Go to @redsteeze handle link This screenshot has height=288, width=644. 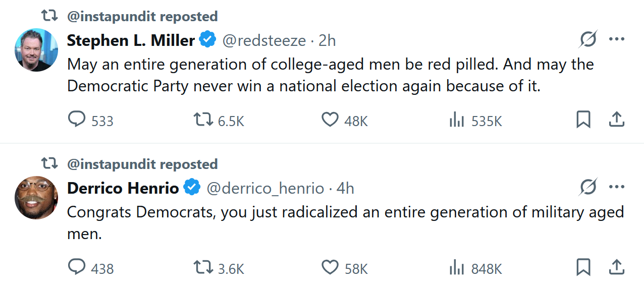[x=264, y=40]
